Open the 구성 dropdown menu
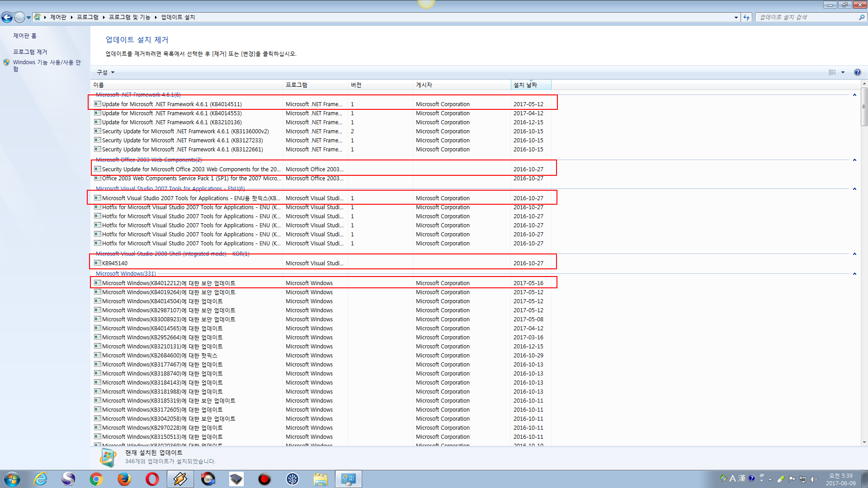The width and height of the screenshot is (868, 488). (106, 72)
